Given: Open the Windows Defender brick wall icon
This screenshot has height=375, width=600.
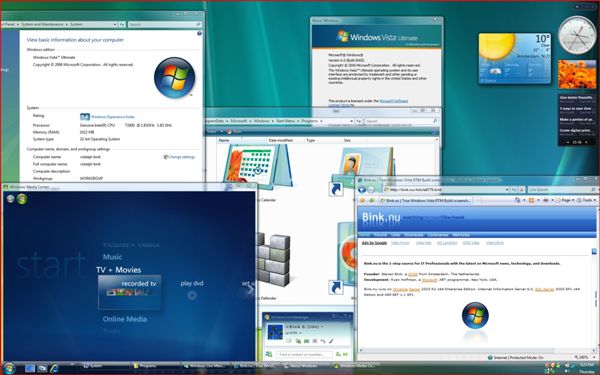Looking at the screenshot, I should pos(274,260).
